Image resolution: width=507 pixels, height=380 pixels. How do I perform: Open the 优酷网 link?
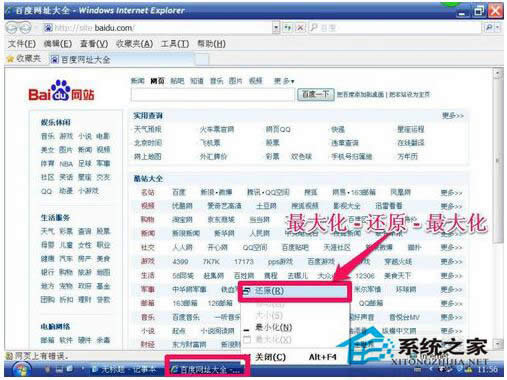point(182,206)
